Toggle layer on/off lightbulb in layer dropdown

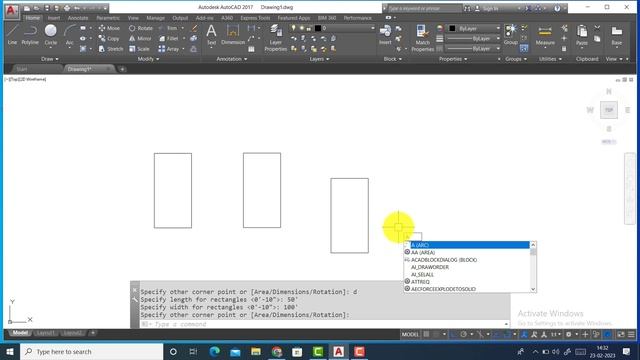pyautogui.click(x=293, y=28)
